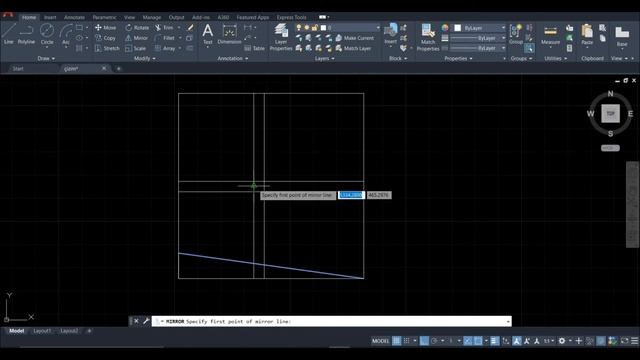This screenshot has width=640, height=360.
Task: Switch to Layout2 tab
Action: tap(69, 331)
